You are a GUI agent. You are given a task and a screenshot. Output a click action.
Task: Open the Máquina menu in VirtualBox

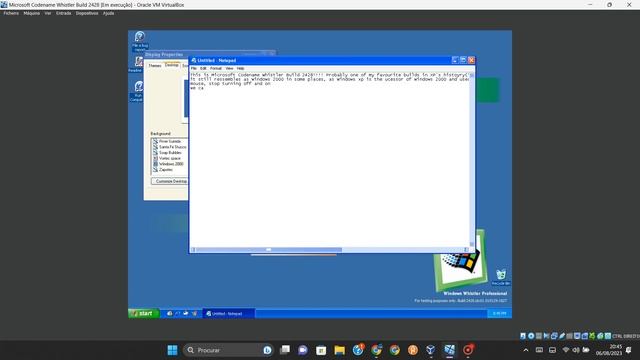(x=31, y=13)
